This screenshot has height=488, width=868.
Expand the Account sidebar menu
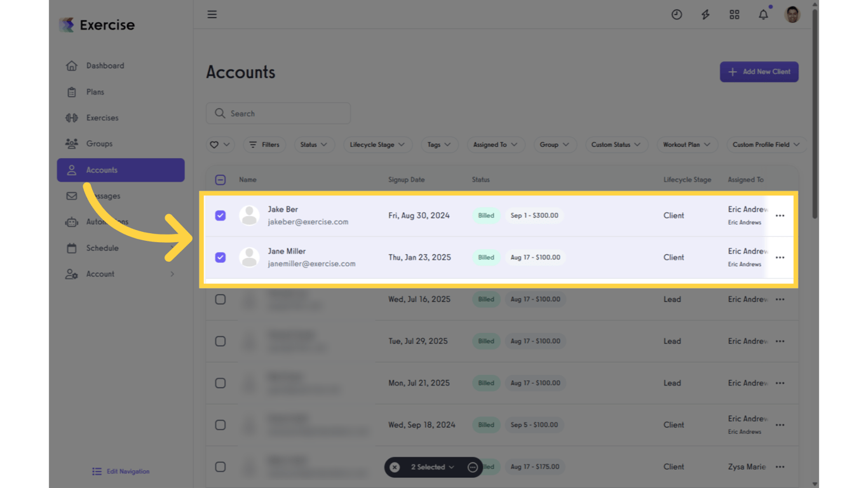pyautogui.click(x=100, y=274)
